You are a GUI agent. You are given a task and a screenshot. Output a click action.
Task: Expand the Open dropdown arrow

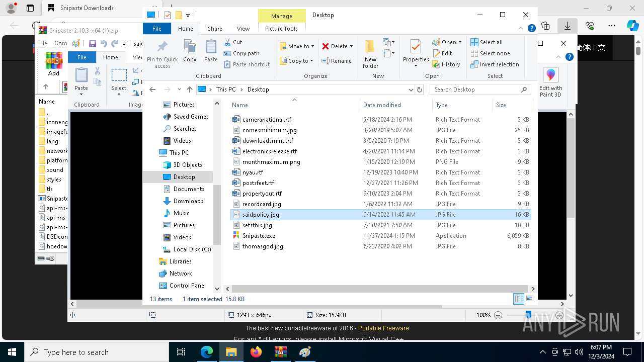[x=460, y=42]
